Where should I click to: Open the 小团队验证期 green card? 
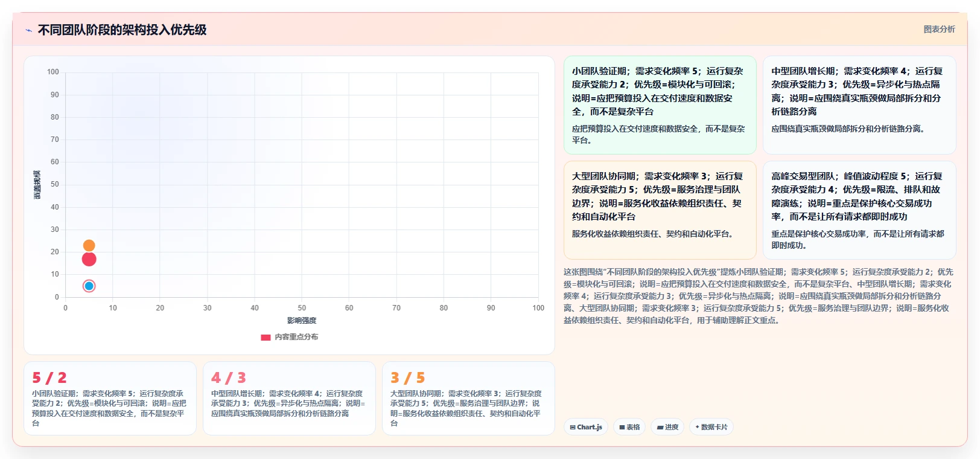660,105
